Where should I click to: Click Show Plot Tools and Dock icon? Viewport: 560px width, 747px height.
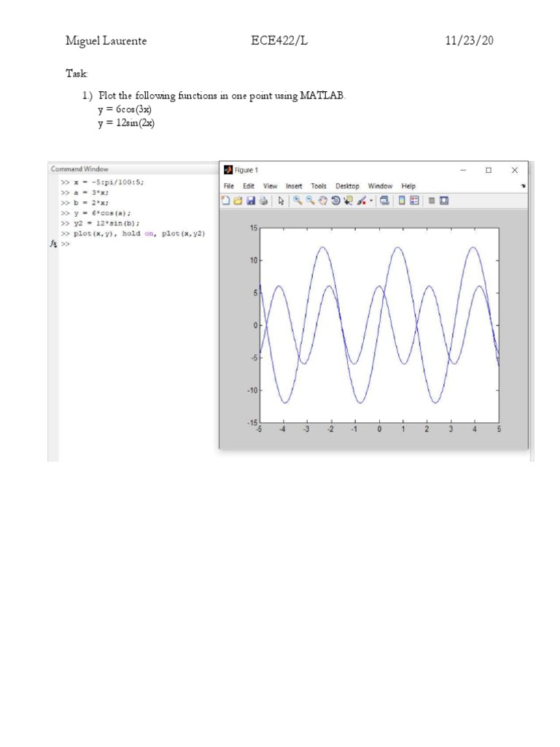click(444, 201)
